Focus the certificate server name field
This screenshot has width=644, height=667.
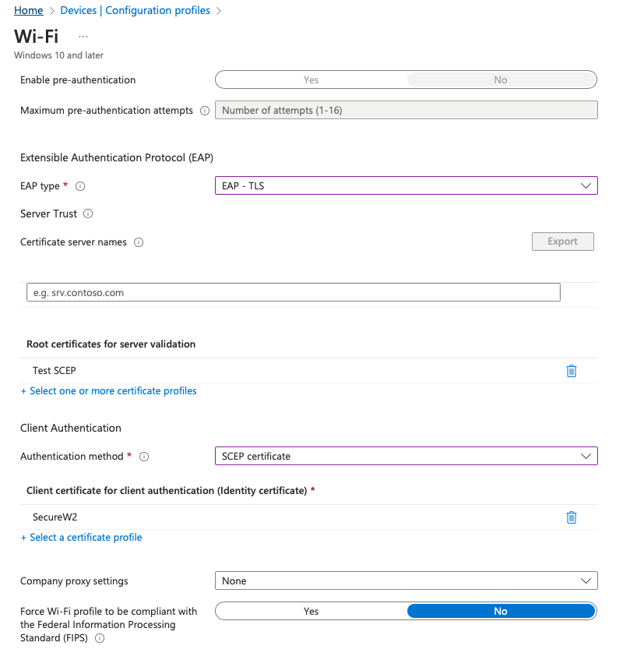tap(294, 293)
